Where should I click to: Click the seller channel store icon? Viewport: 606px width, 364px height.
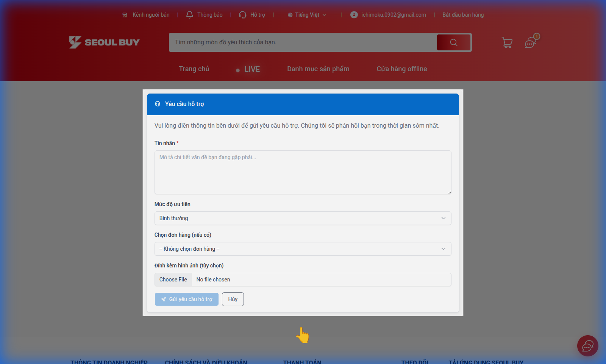click(x=125, y=15)
